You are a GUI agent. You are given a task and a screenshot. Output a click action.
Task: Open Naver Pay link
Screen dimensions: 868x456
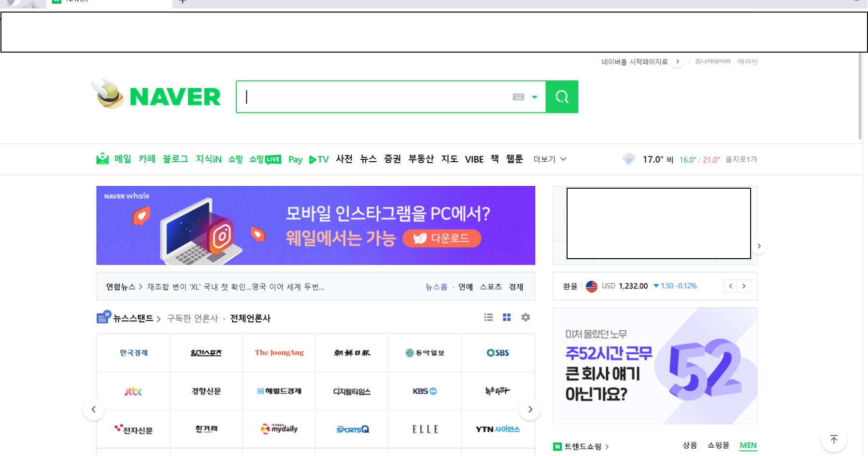pos(295,159)
